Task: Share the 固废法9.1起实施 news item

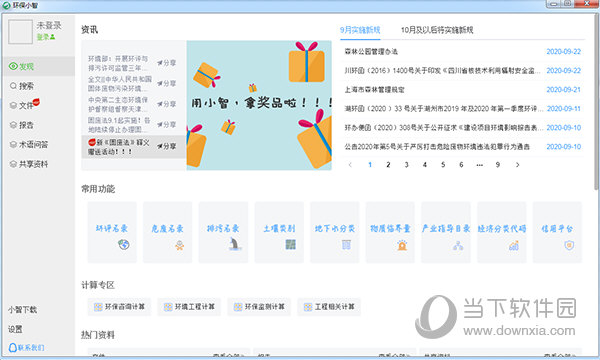Action: 166,125
